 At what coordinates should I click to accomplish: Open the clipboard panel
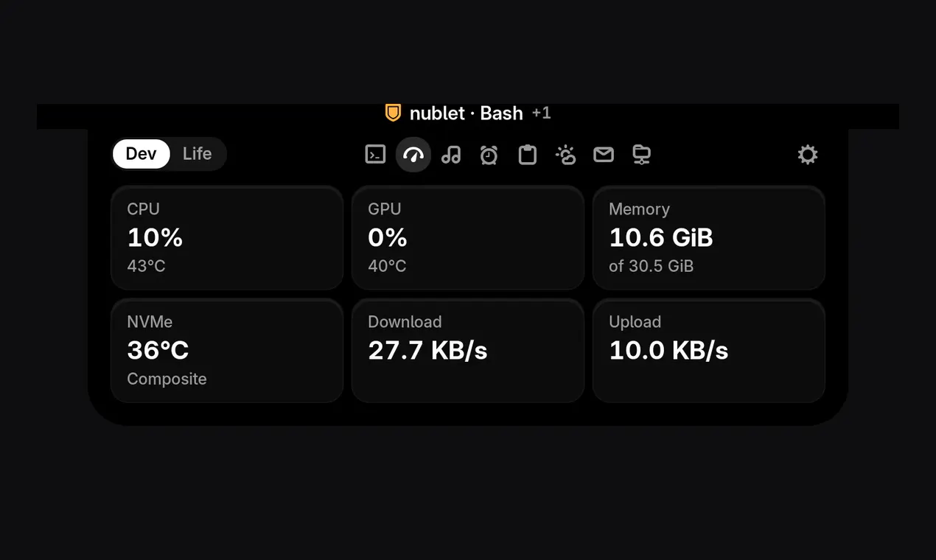pos(527,155)
